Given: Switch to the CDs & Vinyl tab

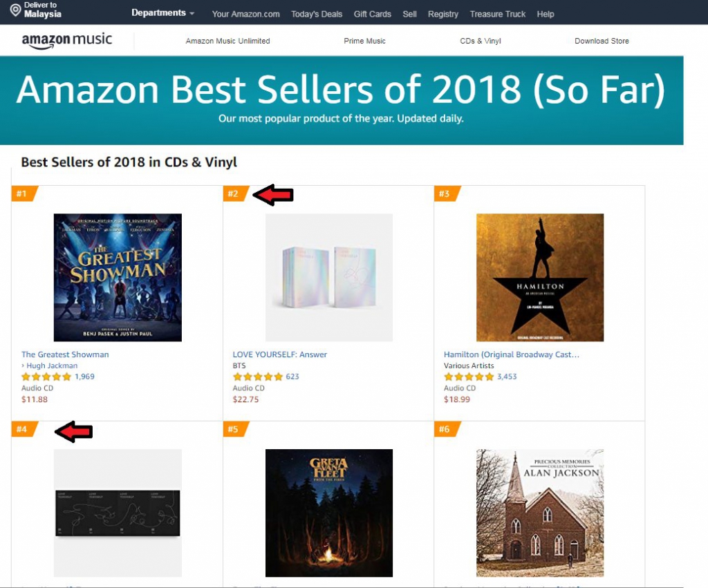Looking at the screenshot, I should point(481,41).
